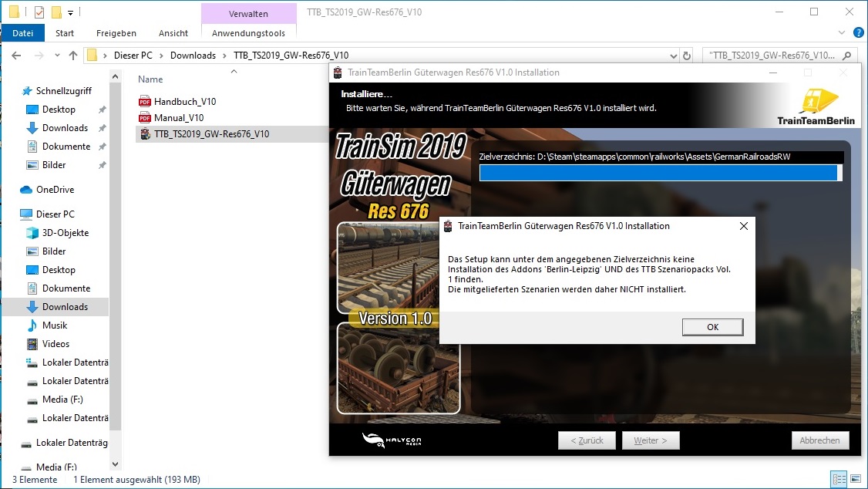Open Dokumente under Dieser PC
868x489 pixels.
pyautogui.click(x=66, y=288)
